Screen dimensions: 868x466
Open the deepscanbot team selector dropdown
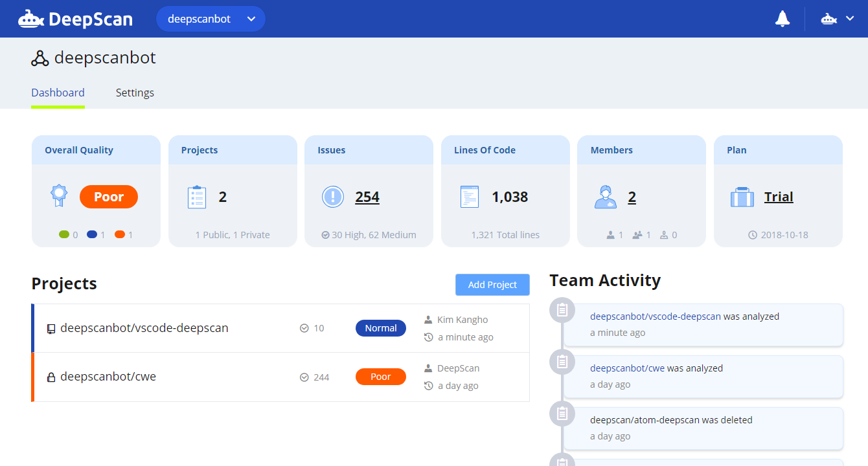[x=211, y=19]
